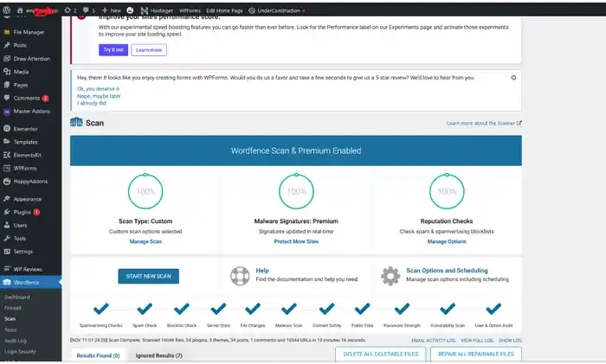Click Edit Home Page in admin bar
This screenshot has height=364, width=606.
224,10
